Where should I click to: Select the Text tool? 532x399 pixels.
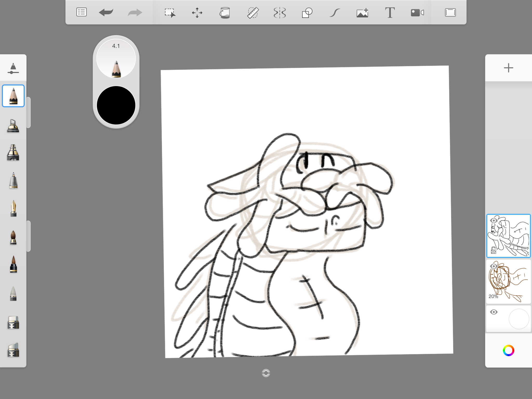coord(390,12)
